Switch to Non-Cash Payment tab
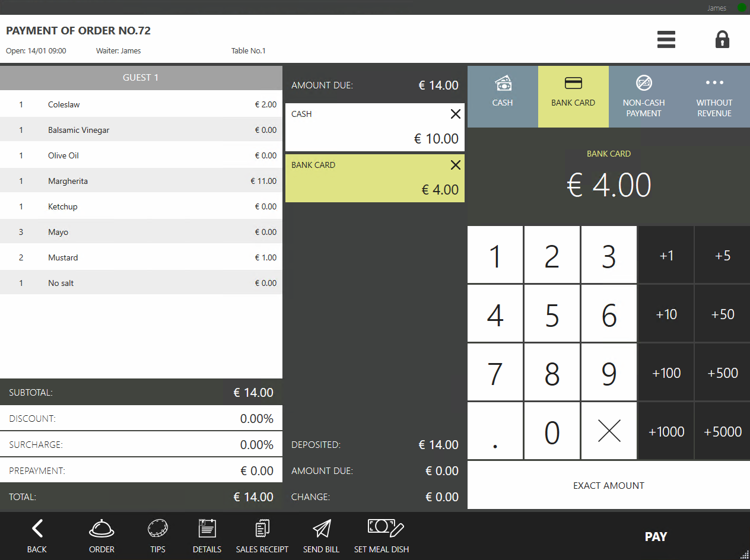This screenshot has height=560, width=750. coord(644,96)
